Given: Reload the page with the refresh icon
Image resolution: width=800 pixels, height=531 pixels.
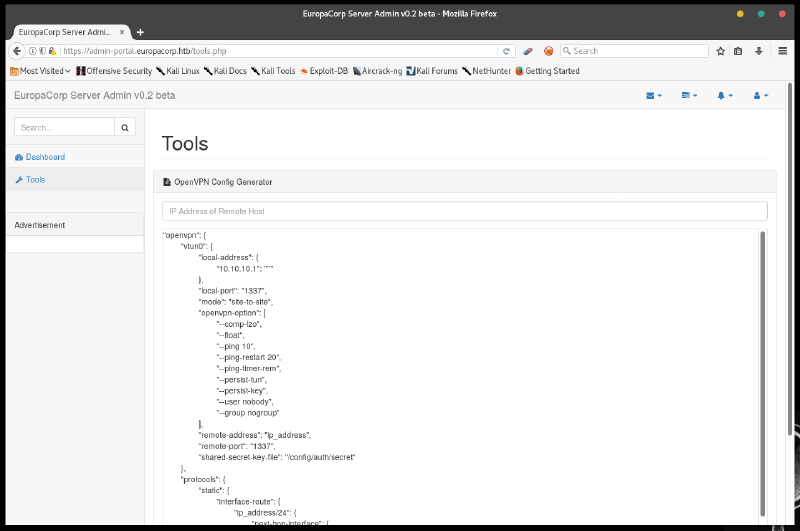Looking at the screenshot, I should [506, 51].
